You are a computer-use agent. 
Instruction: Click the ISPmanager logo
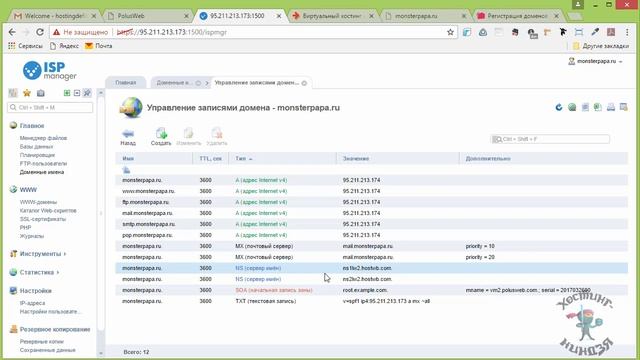coord(49,71)
